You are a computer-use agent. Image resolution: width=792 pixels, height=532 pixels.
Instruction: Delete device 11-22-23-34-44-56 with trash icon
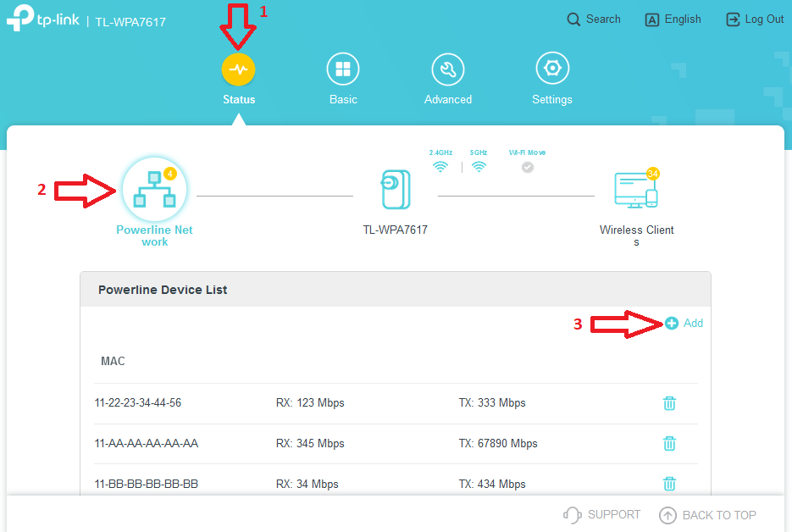pos(669,403)
